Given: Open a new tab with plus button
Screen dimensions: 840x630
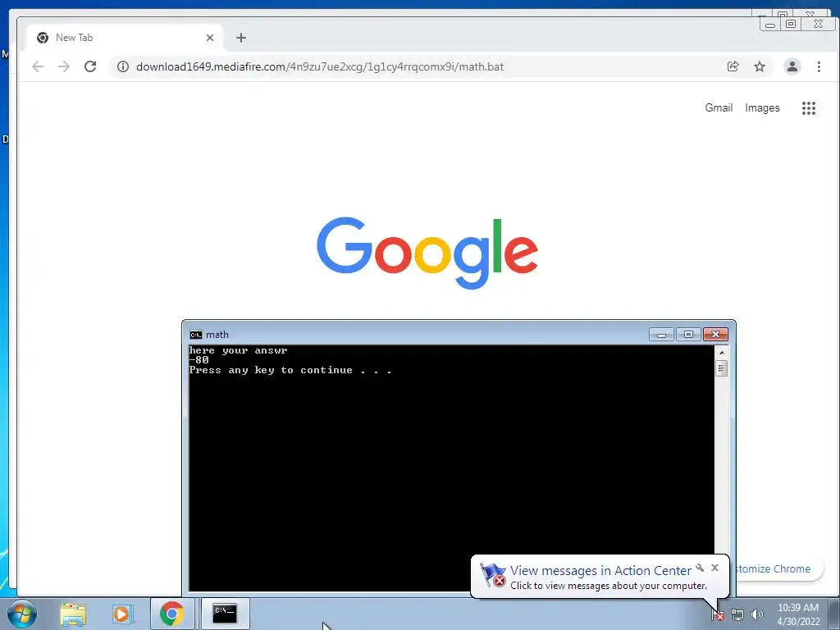Looking at the screenshot, I should pos(241,38).
